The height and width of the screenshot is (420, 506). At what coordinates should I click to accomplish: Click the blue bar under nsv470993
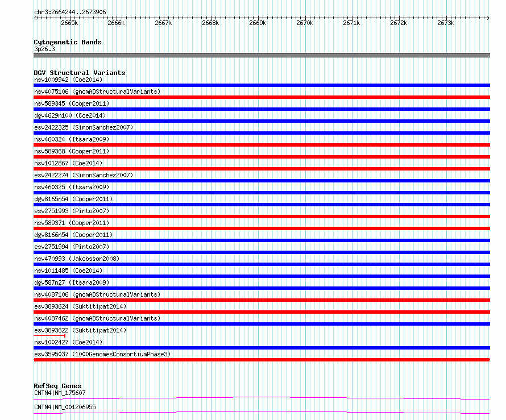coord(262,264)
